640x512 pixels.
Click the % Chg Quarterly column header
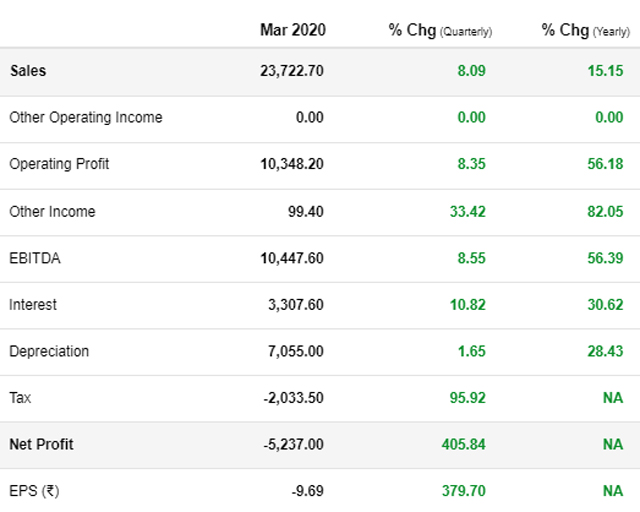[440, 30]
